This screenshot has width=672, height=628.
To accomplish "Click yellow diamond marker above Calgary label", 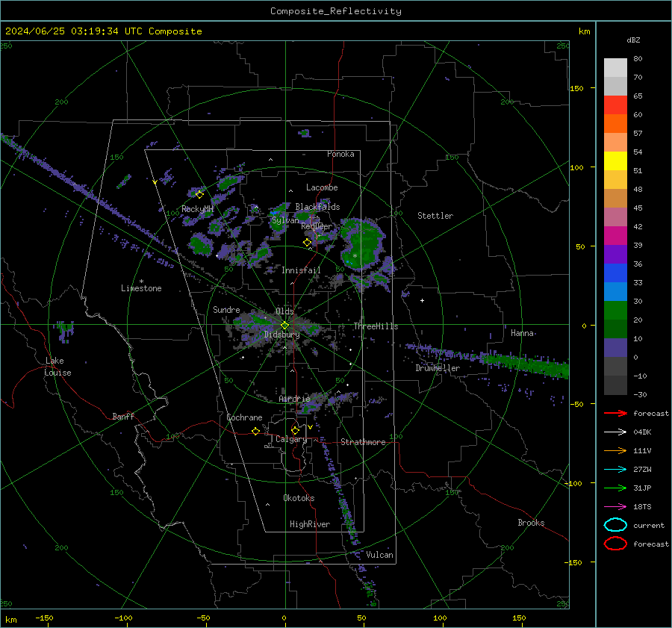I will coord(295,430).
